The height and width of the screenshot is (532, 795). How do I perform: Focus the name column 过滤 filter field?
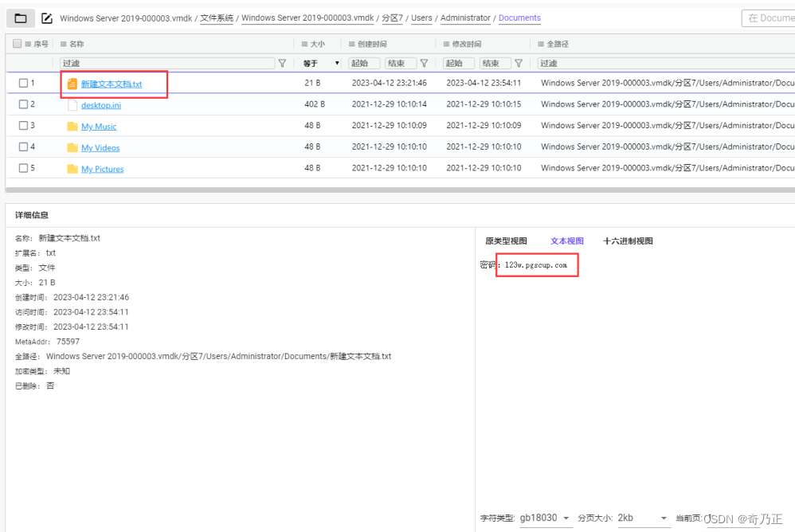tap(167, 64)
